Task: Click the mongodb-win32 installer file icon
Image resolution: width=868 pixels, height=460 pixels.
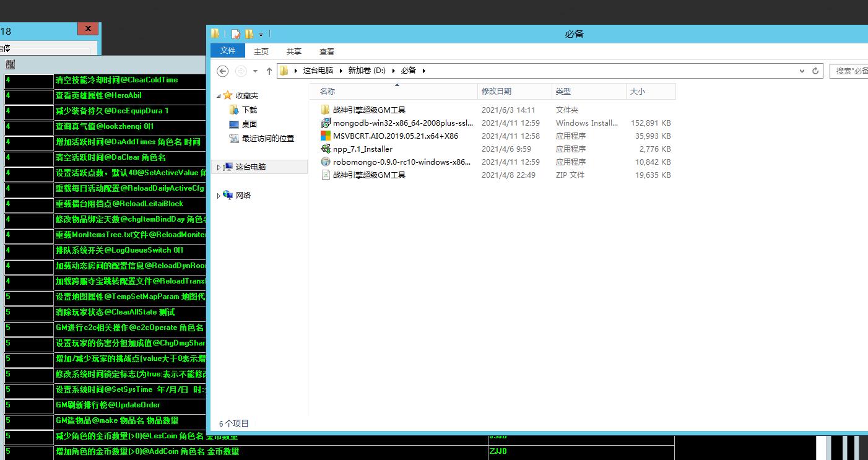Action: tap(326, 123)
